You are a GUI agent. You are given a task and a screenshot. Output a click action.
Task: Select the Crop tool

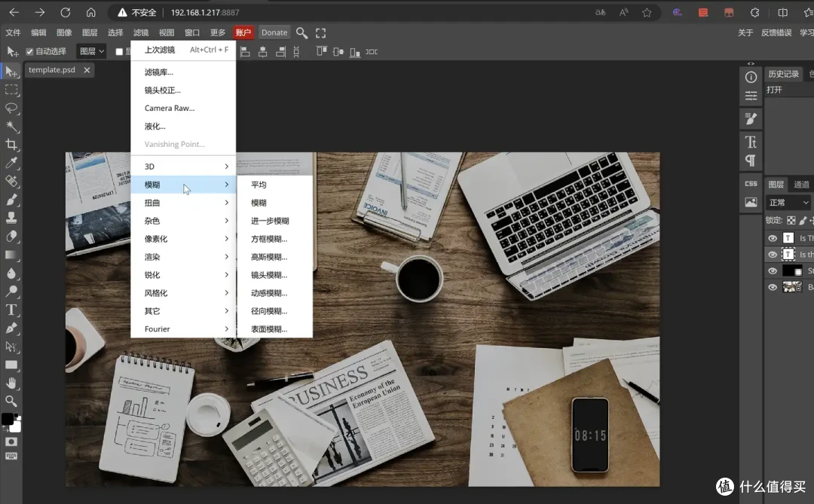(11, 145)
